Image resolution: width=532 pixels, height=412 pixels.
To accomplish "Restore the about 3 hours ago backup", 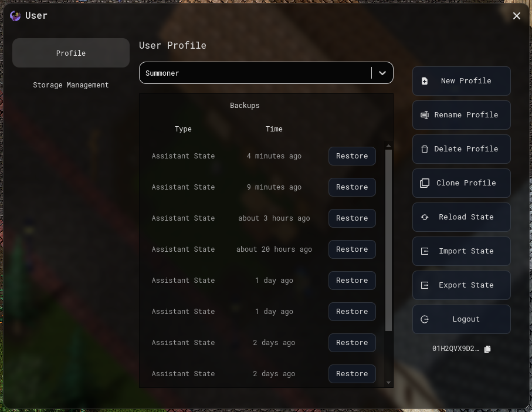I will [352, 218].
